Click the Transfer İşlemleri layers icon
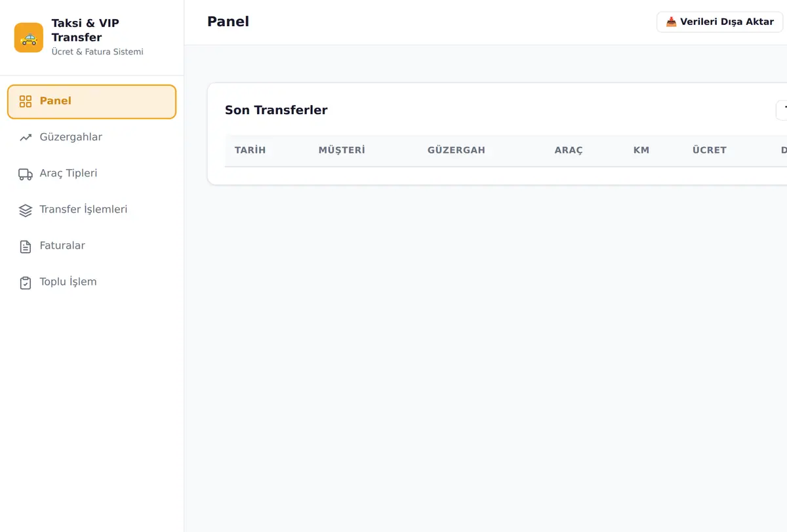Image resolution: width=787 pixels, height=532 pixels. pyautogui.click(x=26, y=210)
